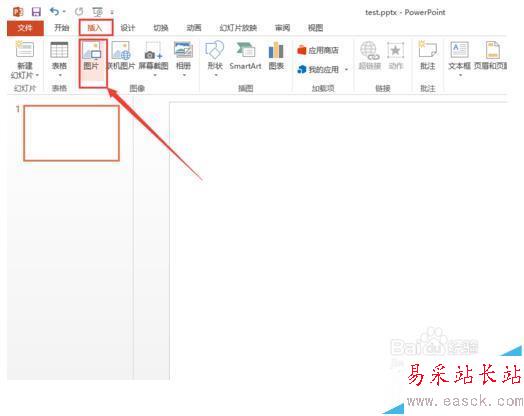Screen dimensions: 524x416
Task: Click the 形状 shapes icon
Action: tap(215, 50)
